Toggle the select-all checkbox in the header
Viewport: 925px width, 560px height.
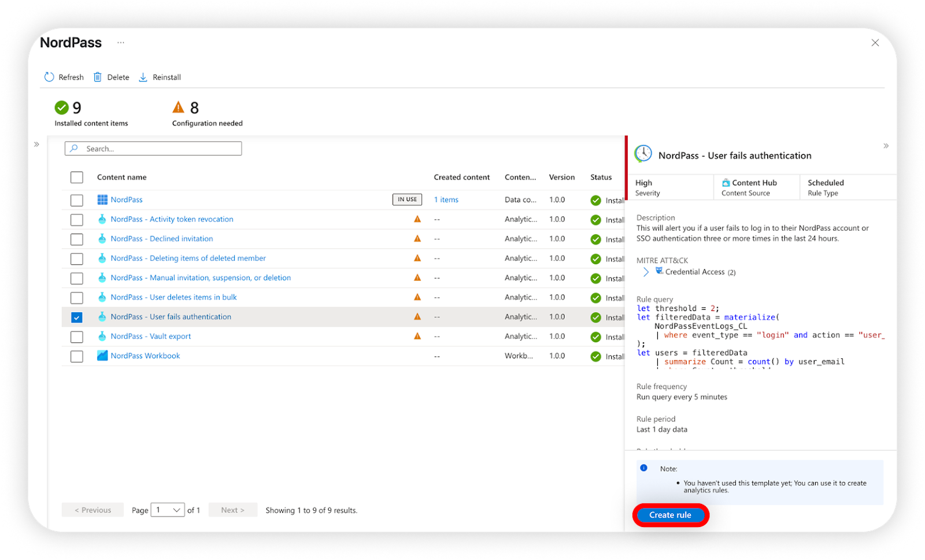[77, 177]
